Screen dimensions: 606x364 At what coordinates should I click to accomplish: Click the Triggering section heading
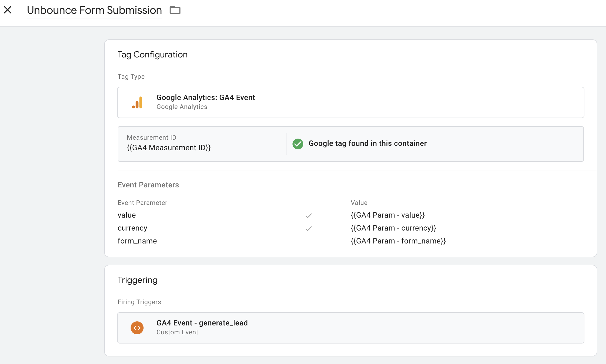[x=137, y=280]
